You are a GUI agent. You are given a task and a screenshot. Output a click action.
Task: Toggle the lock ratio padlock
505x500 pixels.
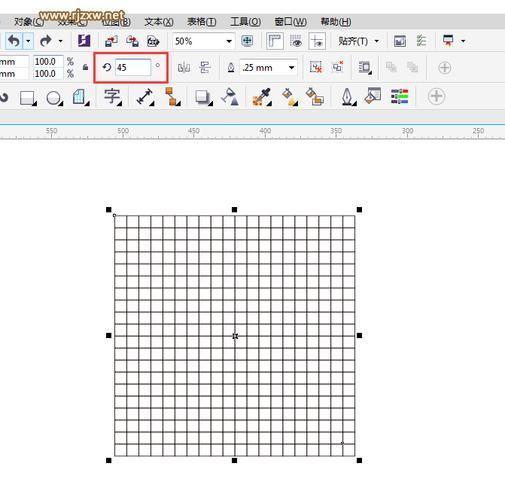point(85,67)
